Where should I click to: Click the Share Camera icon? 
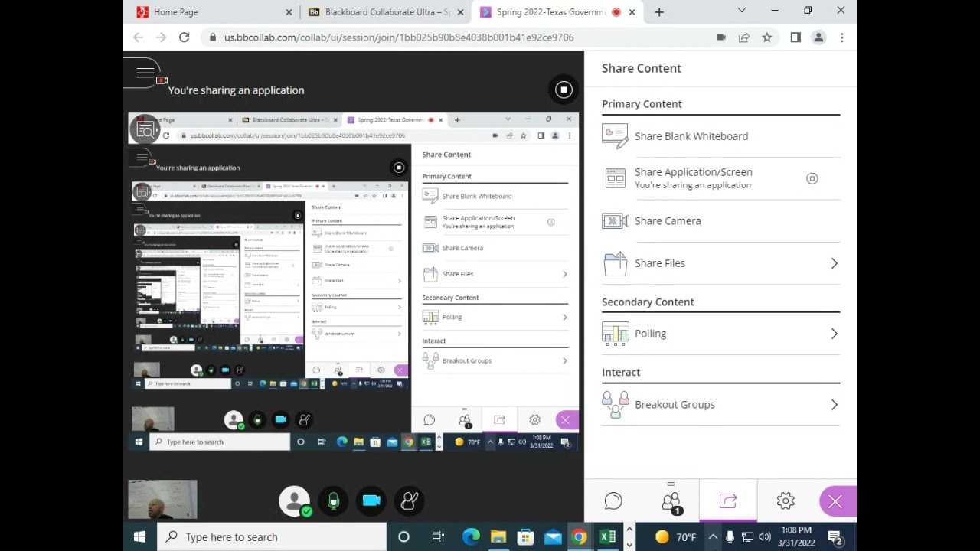[x=615, y=221]
